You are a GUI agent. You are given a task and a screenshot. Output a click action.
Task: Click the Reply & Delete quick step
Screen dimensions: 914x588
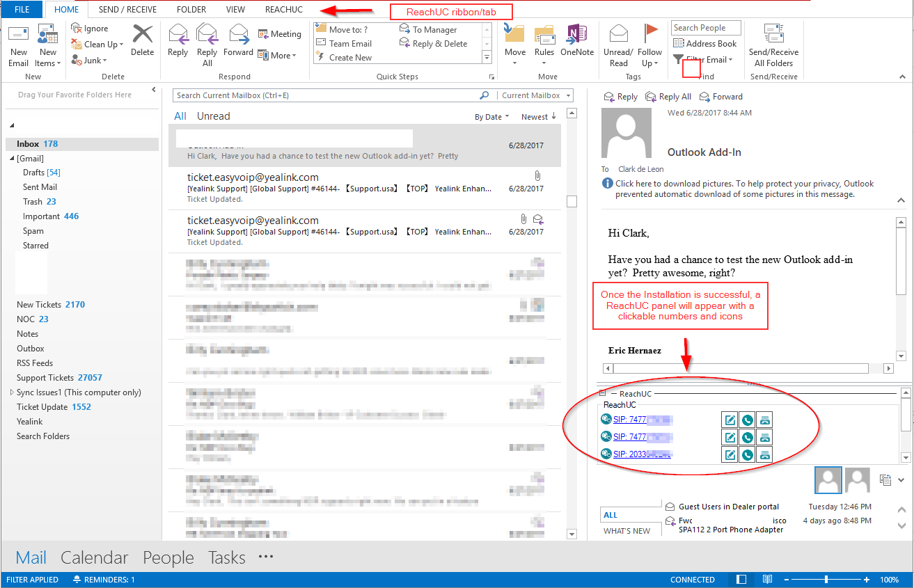click(x=433, y=43)
